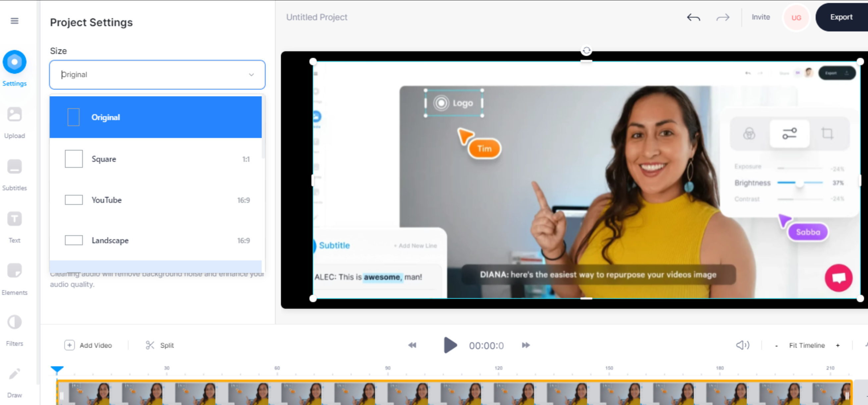Check the Landscape 16:9 checkbox
The width and height of the screenshot is (868, 405).
74,240
